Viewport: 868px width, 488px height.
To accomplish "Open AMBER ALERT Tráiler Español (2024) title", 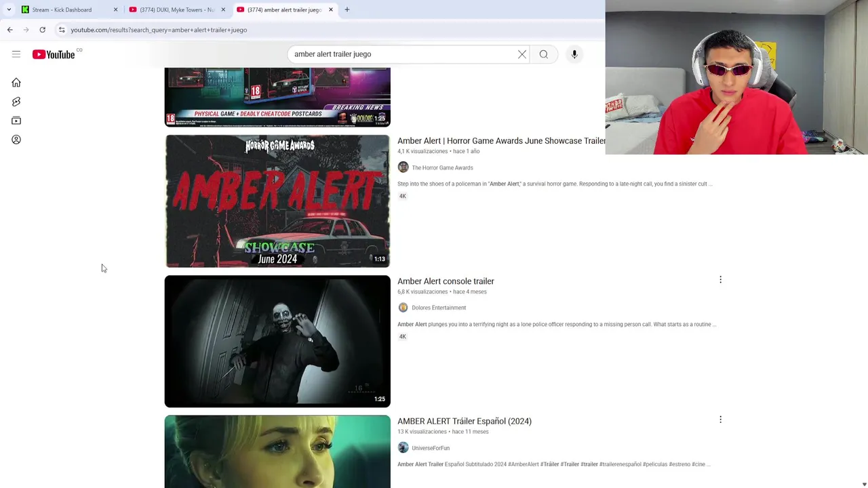I will click(465, 421).
